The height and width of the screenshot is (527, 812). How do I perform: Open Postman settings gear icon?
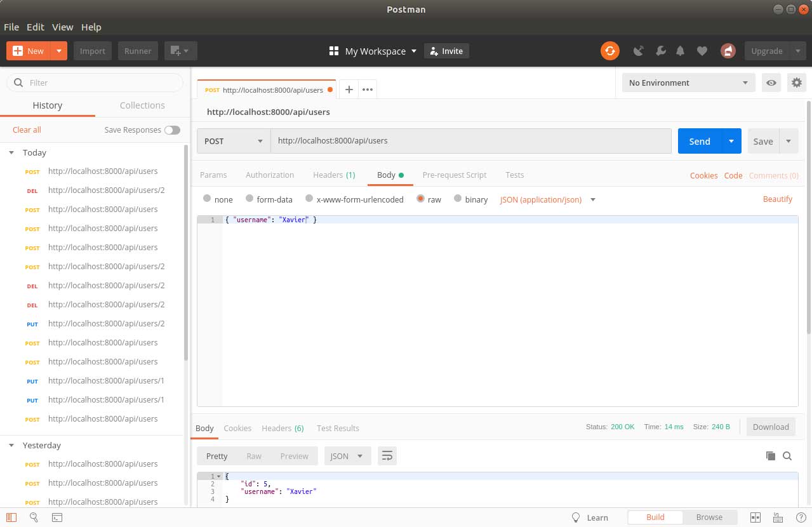coord(797,83)
